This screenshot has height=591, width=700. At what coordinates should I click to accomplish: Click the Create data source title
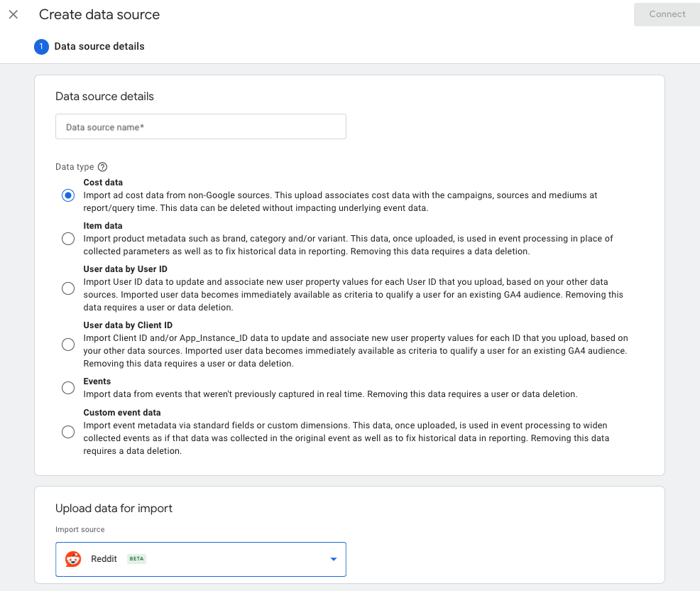coord(99,14)
